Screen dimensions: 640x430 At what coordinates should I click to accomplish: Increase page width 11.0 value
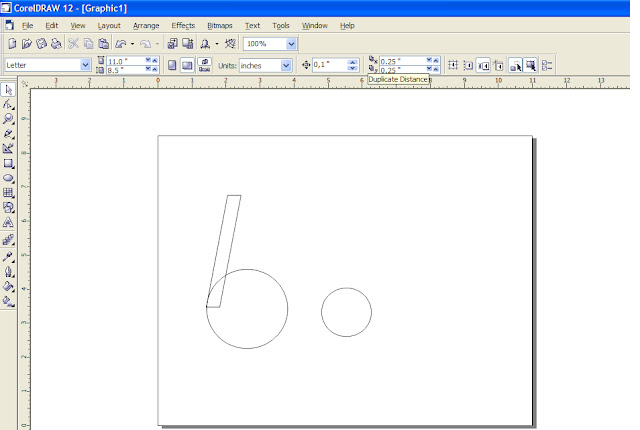[x=155, y=60]
